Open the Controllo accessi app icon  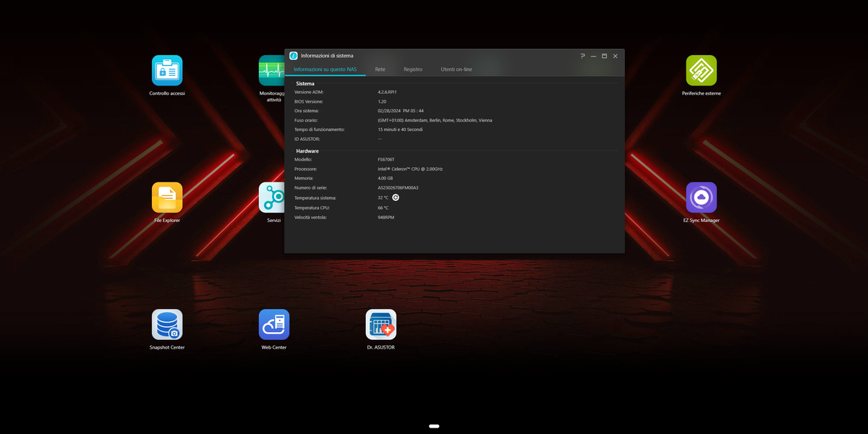click(167, 70)
